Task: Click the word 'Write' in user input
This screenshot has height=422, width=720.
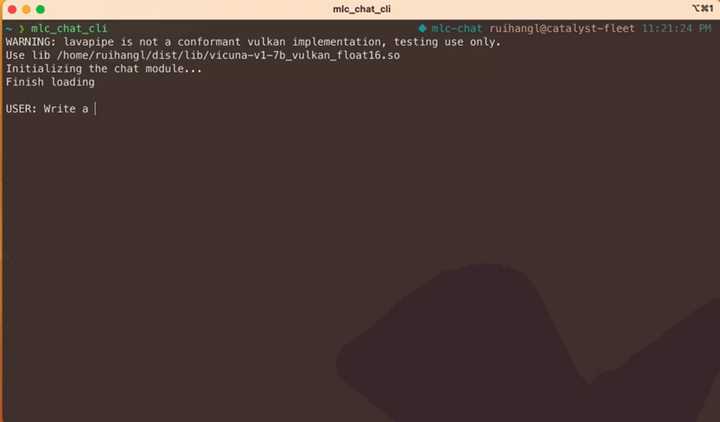Action: pos(59,109)
